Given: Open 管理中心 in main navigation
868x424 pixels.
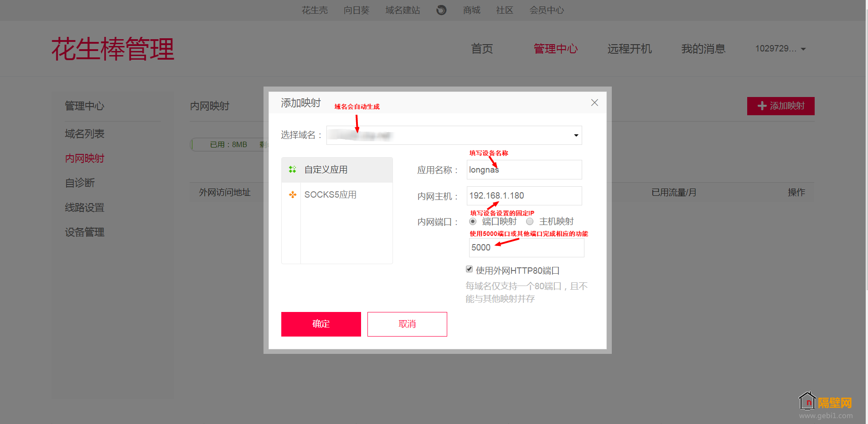Looking at the screenshot, I should coord(556,49).
